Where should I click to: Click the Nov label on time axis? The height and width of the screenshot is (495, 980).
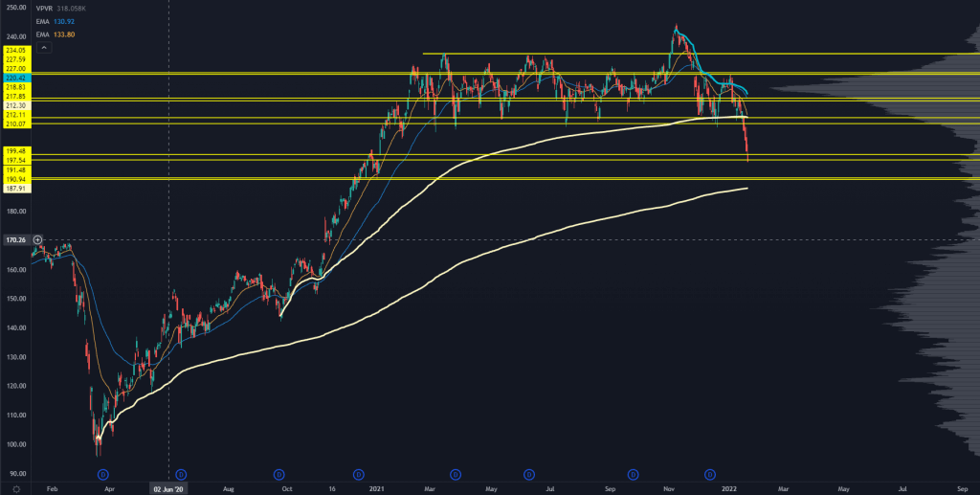point(669,488)
